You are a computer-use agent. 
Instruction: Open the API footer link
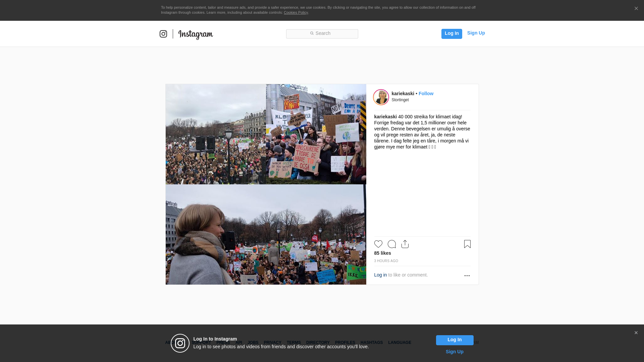239,343
